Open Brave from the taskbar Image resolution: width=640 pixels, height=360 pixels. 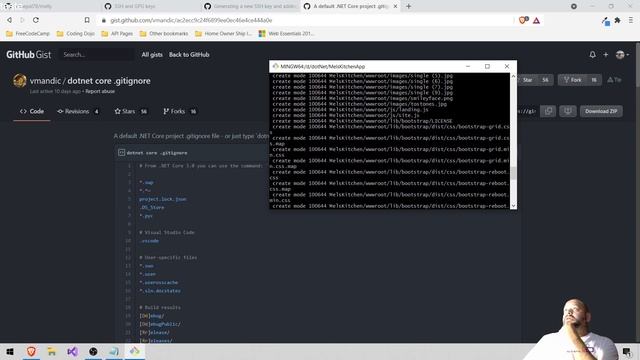[31, 351]
